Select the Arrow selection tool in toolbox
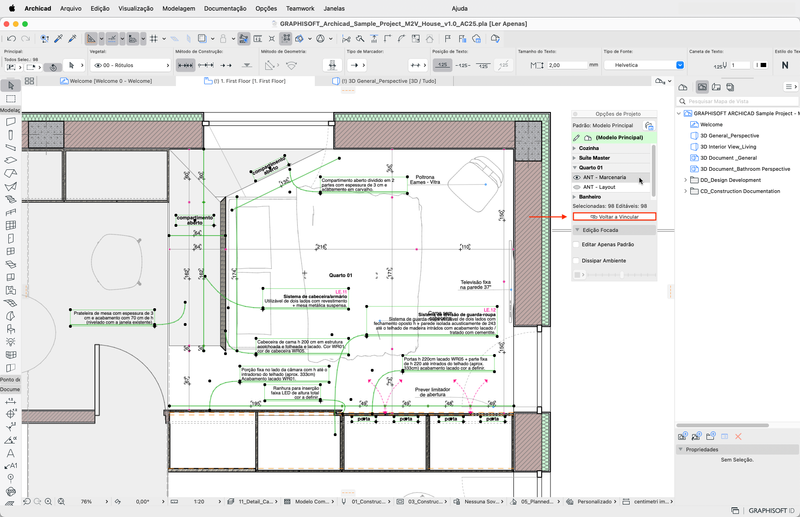Viewport: 800px width, 517px height. [10, 86]
